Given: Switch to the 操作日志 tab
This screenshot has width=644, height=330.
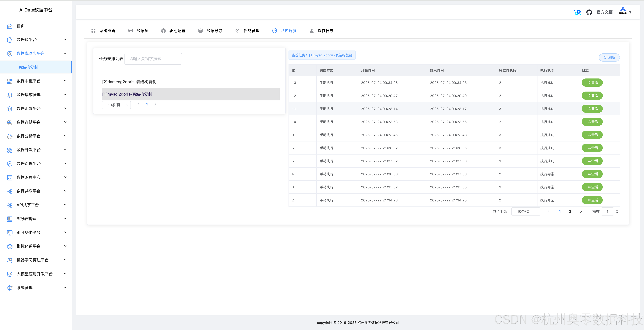Looking at the screenshot, I should [325, 31].
